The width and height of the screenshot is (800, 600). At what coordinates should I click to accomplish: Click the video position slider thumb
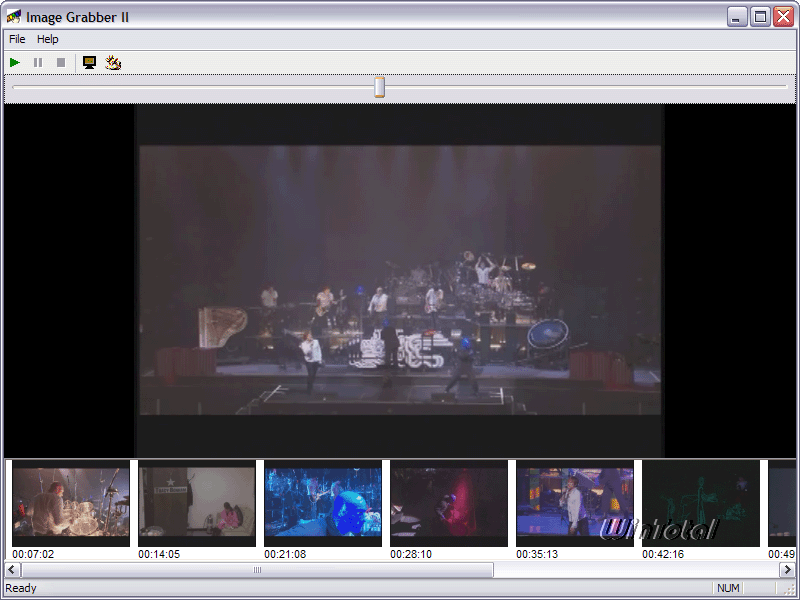pos(379,87)
